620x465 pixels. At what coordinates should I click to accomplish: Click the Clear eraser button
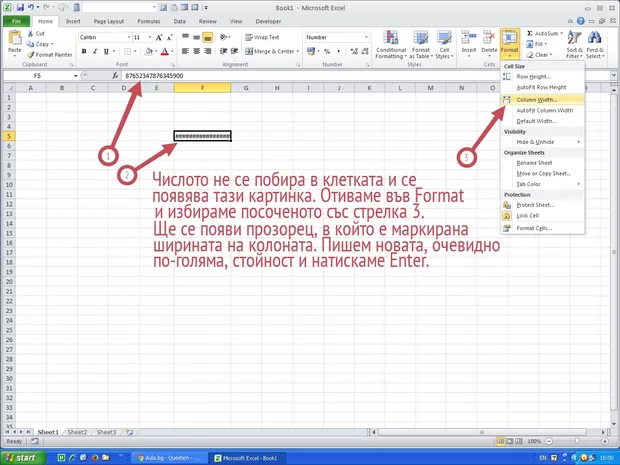point(539,55)
